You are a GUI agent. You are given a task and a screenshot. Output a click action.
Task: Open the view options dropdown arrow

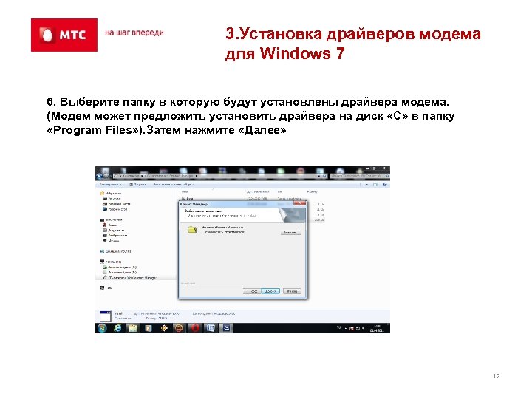point(367,184)
